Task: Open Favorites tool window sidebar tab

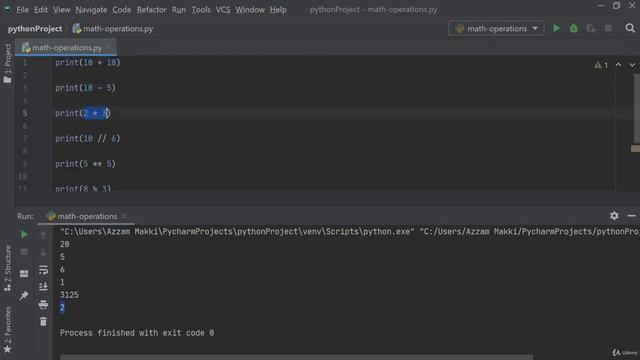Action: [x=7, y=330]
